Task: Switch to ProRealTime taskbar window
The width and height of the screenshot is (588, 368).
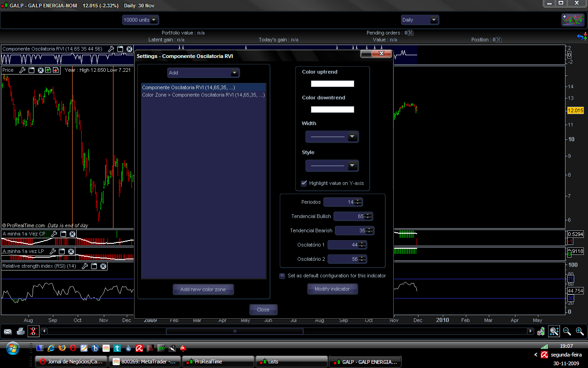Action: click(x=218, y=362)
